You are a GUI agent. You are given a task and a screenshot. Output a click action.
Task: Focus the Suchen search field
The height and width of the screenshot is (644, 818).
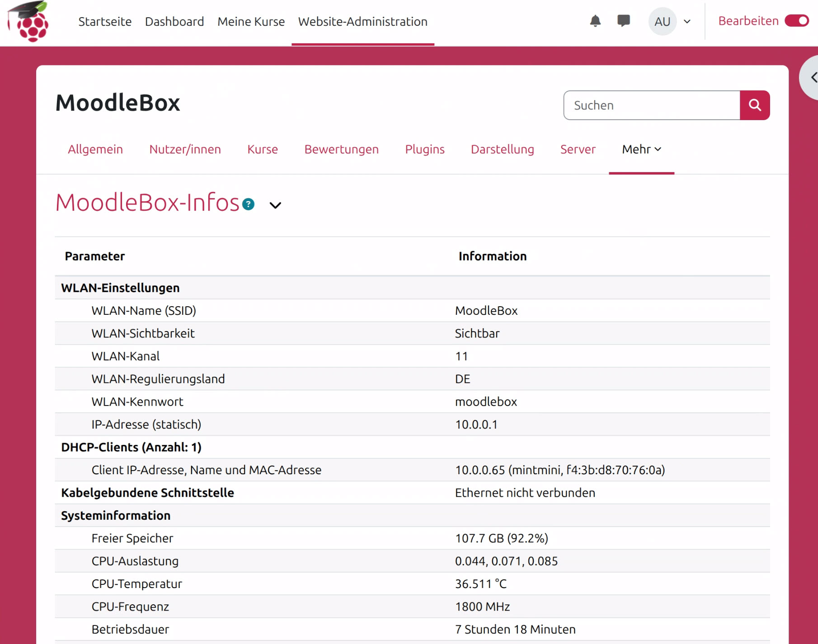point(652,105)
